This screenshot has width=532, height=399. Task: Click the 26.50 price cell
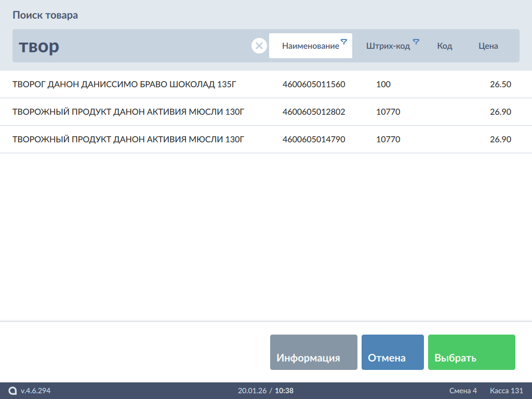500,84
